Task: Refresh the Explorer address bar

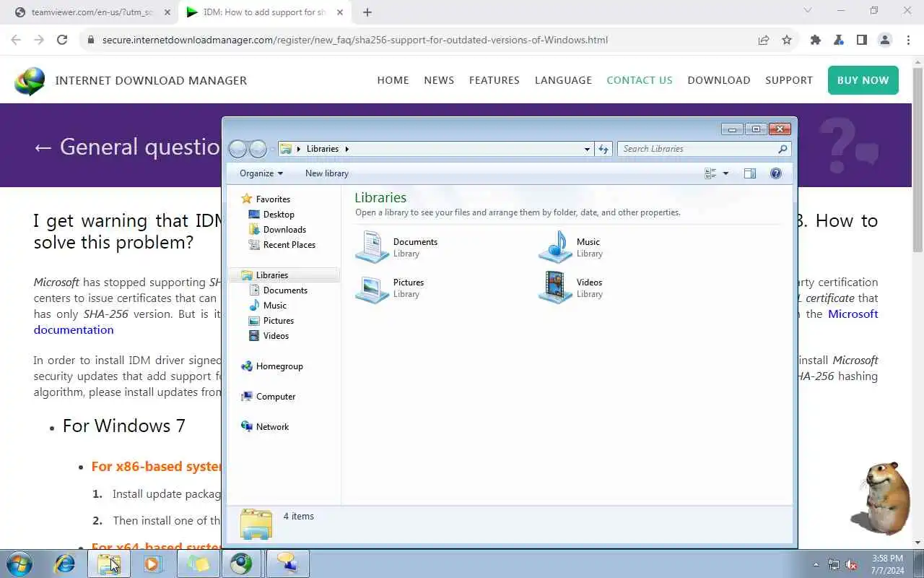Action: (x=603, y=149)
